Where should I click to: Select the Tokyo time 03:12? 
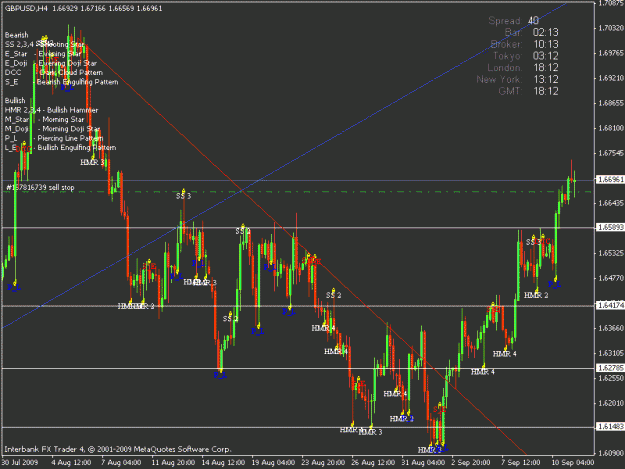pyautogui.click(x=546, y=56)
